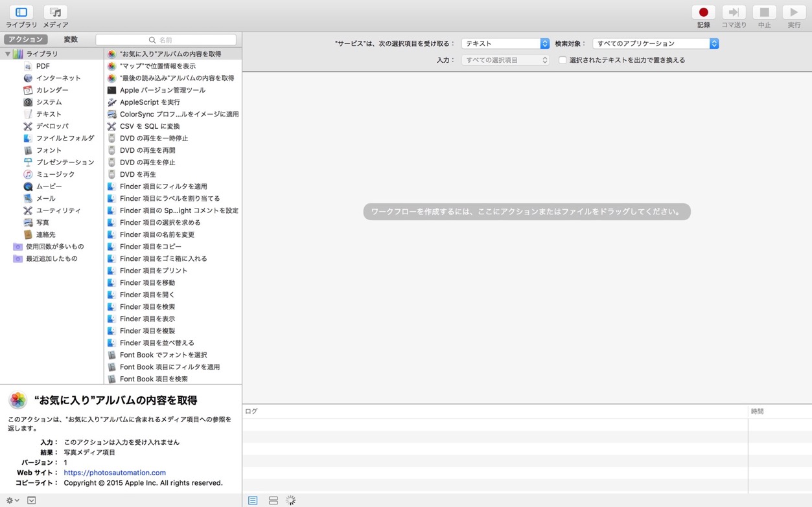
Task: Open the すべての選択項目 input dropdown
Action: point(505,60)
